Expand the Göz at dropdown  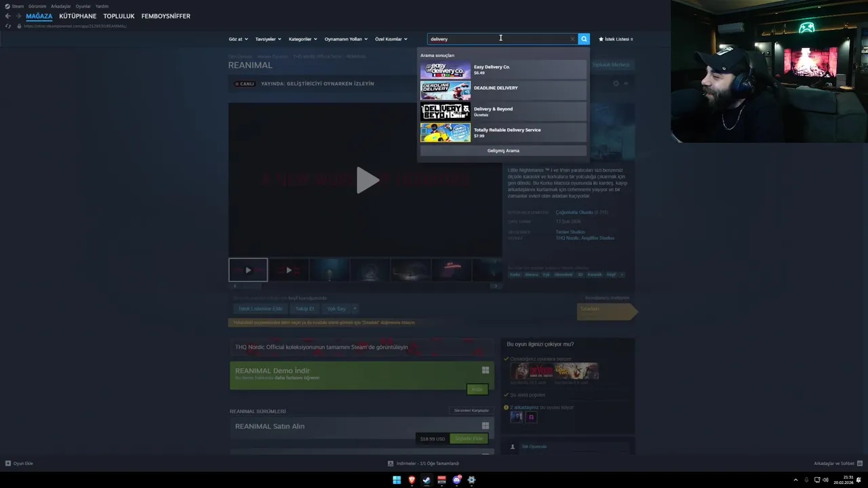click(238, 39)
